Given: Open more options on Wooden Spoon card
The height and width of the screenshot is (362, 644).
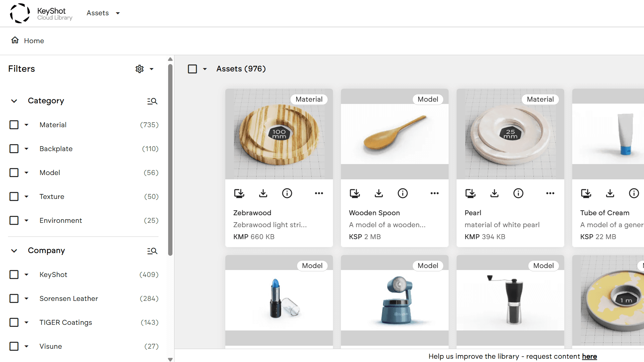Looking at the screenshot, I should point(434,193).
